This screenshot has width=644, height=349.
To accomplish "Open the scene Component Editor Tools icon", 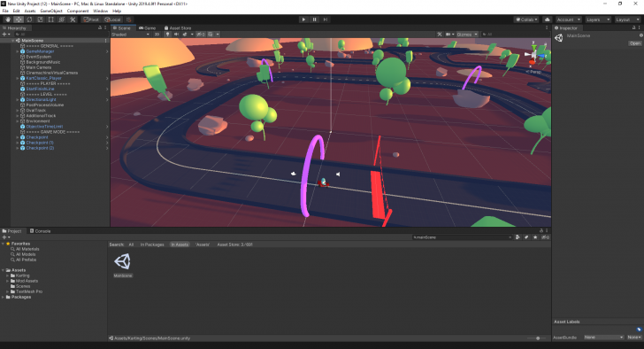I will point(440,35).
